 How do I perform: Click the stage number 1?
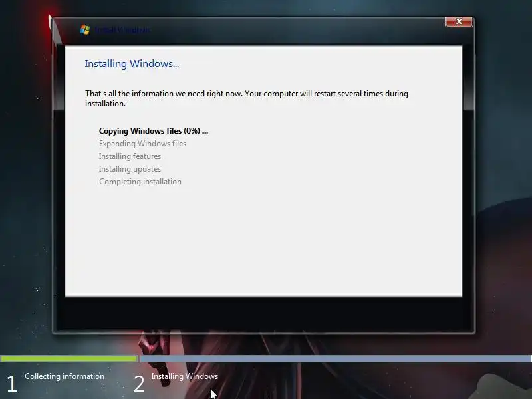point(12,384)
